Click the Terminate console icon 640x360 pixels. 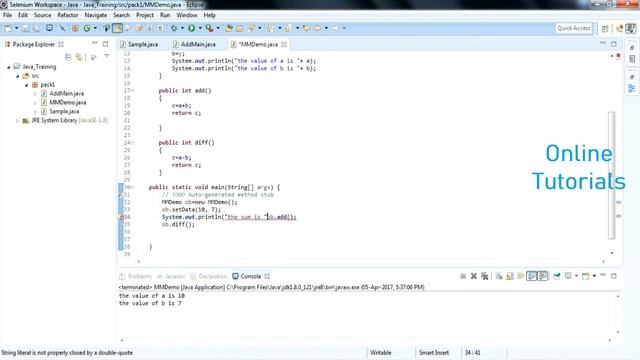click(463, 276)
